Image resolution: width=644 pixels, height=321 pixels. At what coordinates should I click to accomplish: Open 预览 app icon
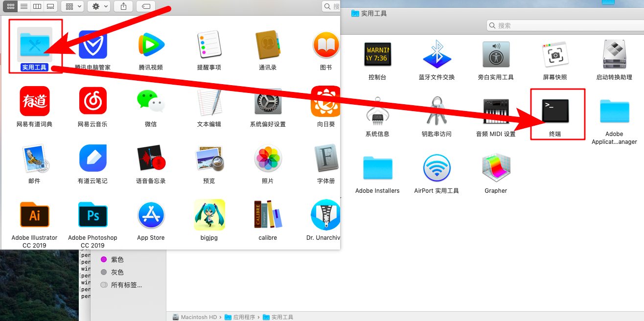click(209, 158)
